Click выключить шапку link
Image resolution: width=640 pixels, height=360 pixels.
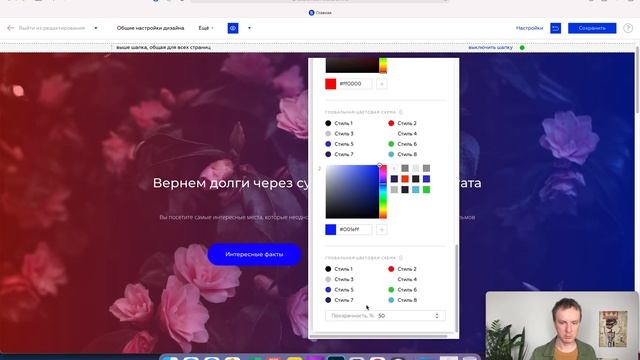click(x=490, y=47)
